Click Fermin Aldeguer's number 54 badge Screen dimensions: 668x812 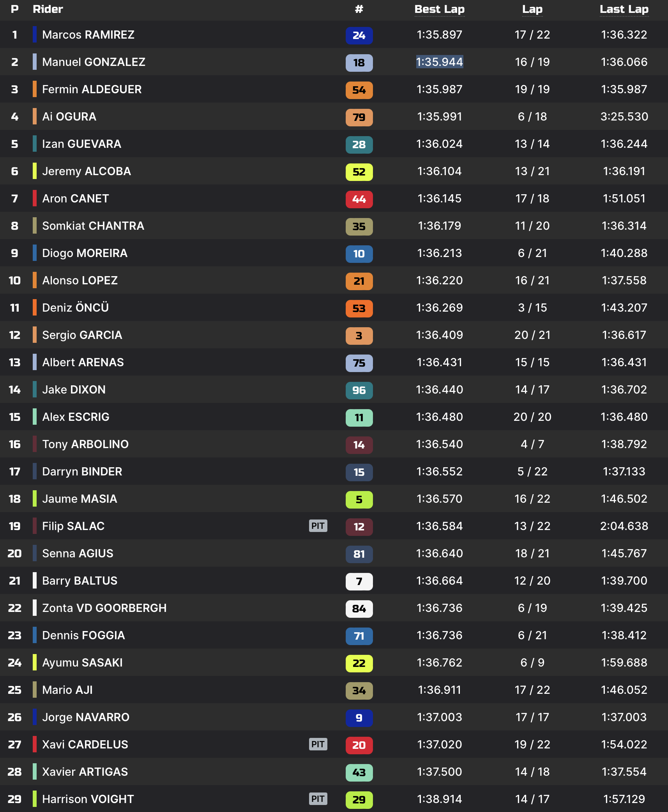[359, 90]
